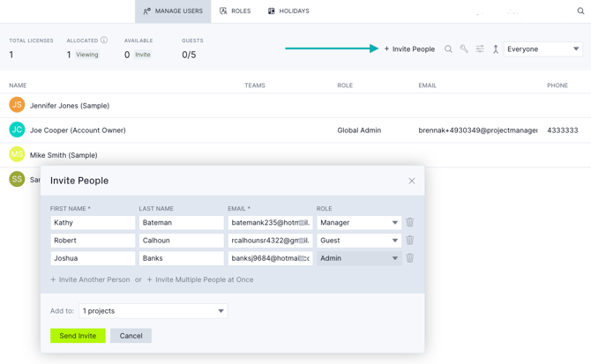Open the Guest role dropdown
Viewport: 591px width, 364px height.
[x=359, y=240]
